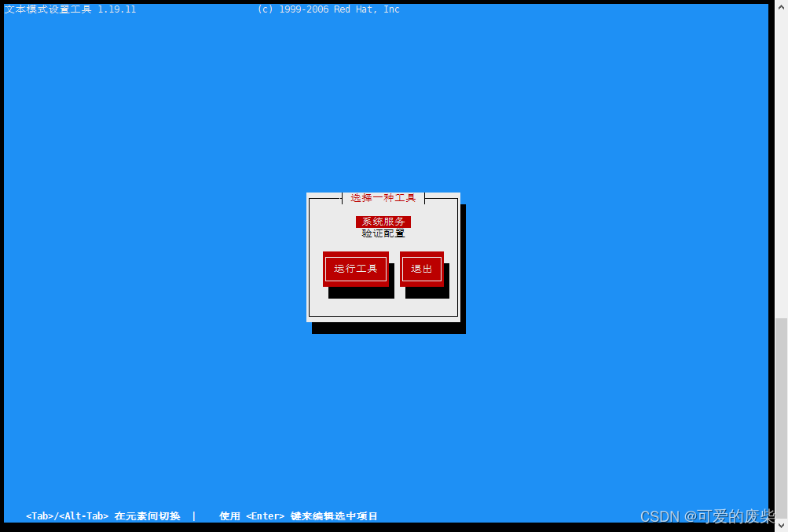Click the Red Hat copyright text
The image size is (788, 532).
pos(328,9)
